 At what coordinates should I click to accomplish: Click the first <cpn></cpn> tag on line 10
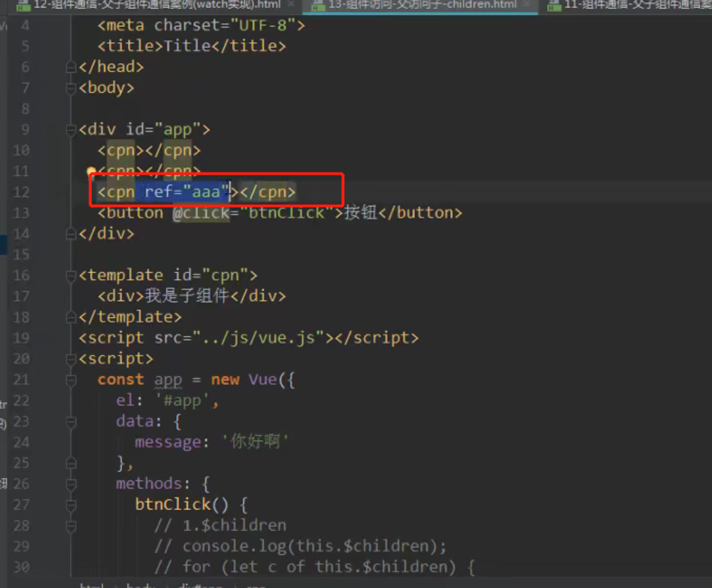coord(149,151)
